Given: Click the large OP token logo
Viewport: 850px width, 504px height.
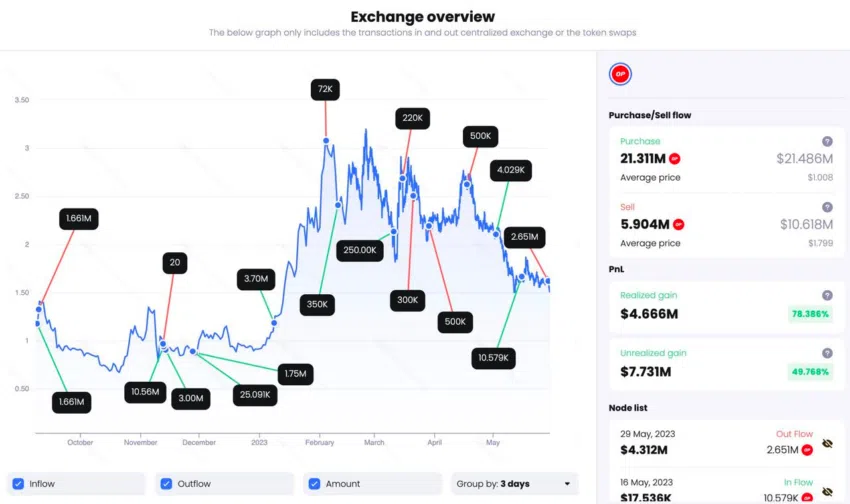Looking at the screenshot, I should click(620, 74).
